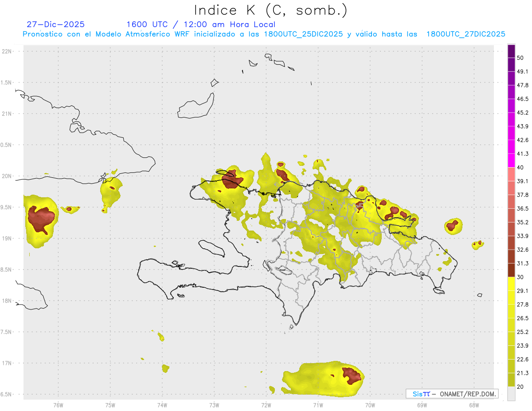532x411 pixels.
Task: Click the 68W longitude label
Action: point(474,405)
